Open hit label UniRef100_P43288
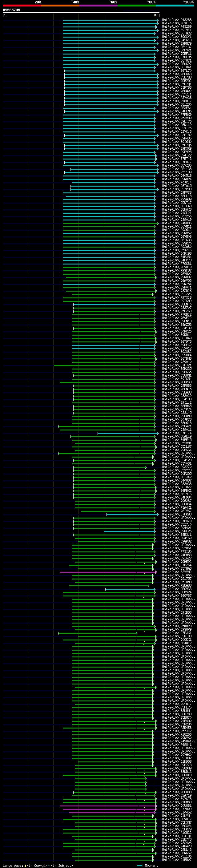This screenshot has height=868, width=197. pyautogui.click(x=177, y=20)
